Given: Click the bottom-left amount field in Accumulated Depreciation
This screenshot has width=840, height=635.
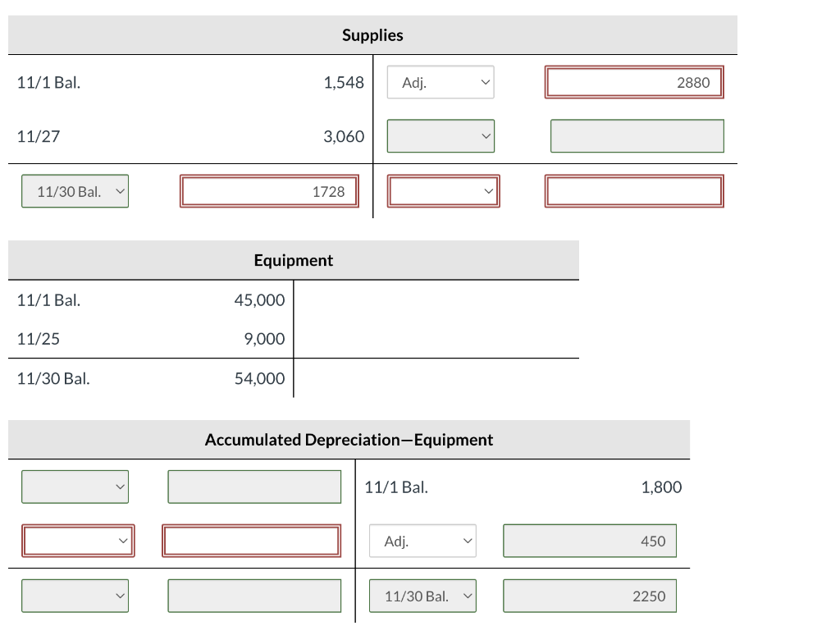Looking at the screenshot, I should (254, 596).
